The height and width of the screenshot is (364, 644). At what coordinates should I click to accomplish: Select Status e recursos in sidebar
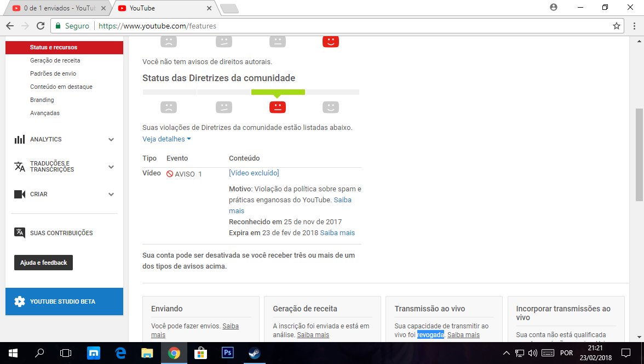(64, 47)
